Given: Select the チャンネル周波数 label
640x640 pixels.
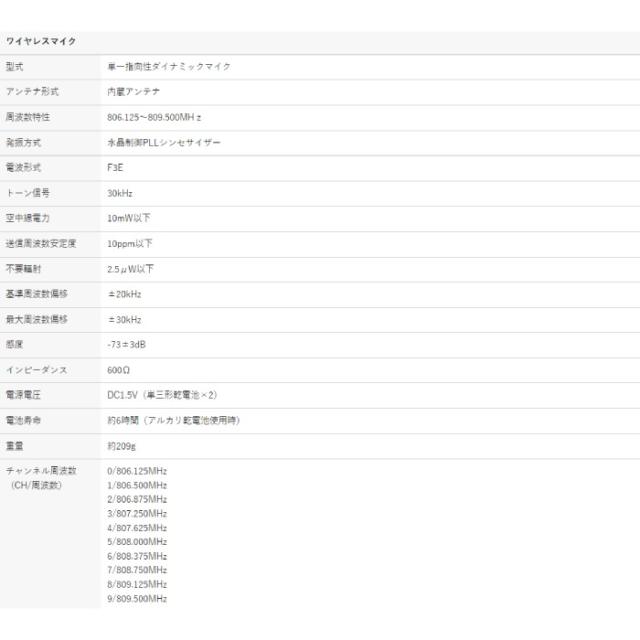Looking at the screenshot, I should click(x=41, y=471).
